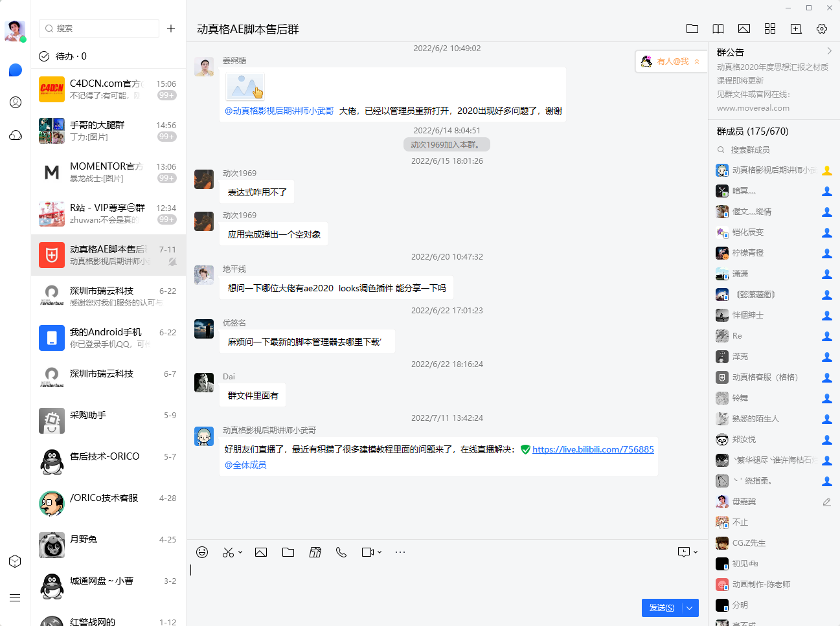Click the 搜索群成员 member search field
This screenshot has width=840, height=626.
pos(774,150)
